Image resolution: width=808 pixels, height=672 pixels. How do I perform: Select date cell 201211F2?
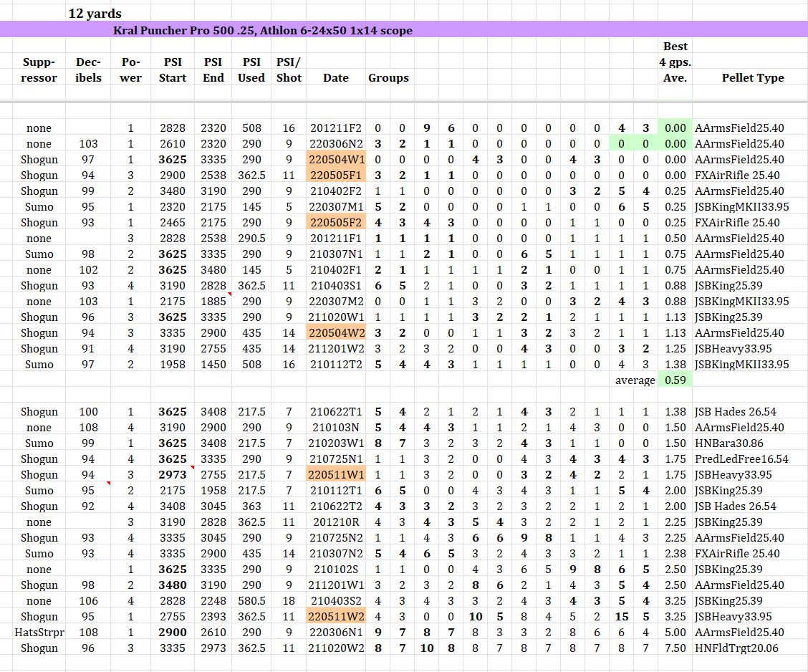tap(336, 128)
